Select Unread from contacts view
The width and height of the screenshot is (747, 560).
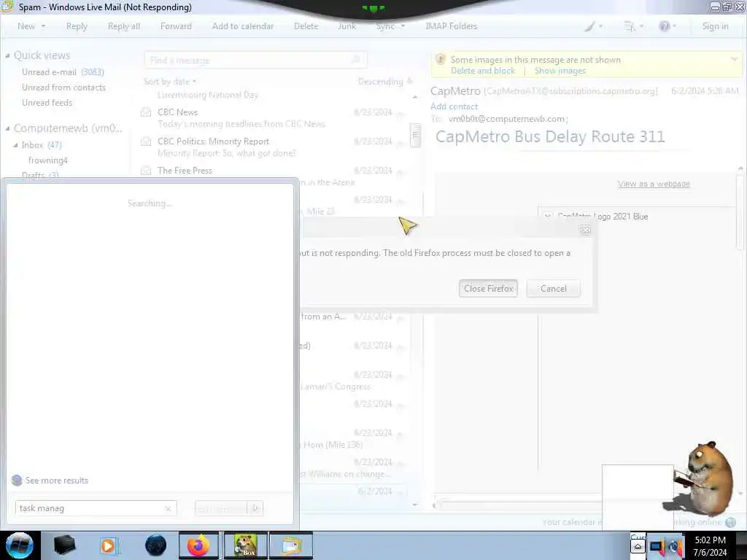(64, 87)
